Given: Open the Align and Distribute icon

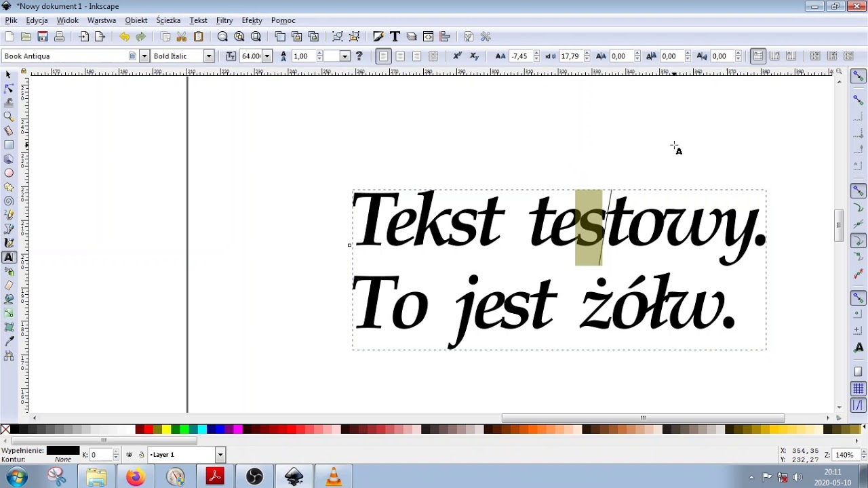Looking at the screenshot, I should [445, 37].
